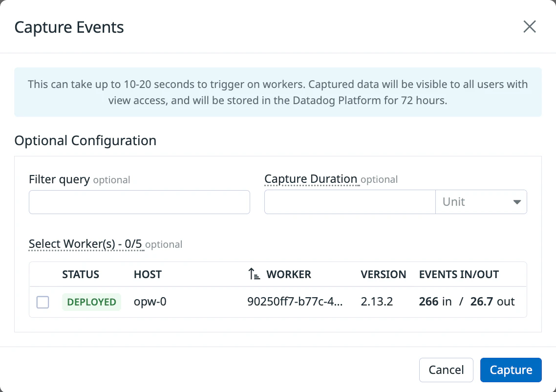Click the underlined Select Worker(s) label
This screenshot has height=392, width=556.
pyautogui.click(x=86, y=244)
